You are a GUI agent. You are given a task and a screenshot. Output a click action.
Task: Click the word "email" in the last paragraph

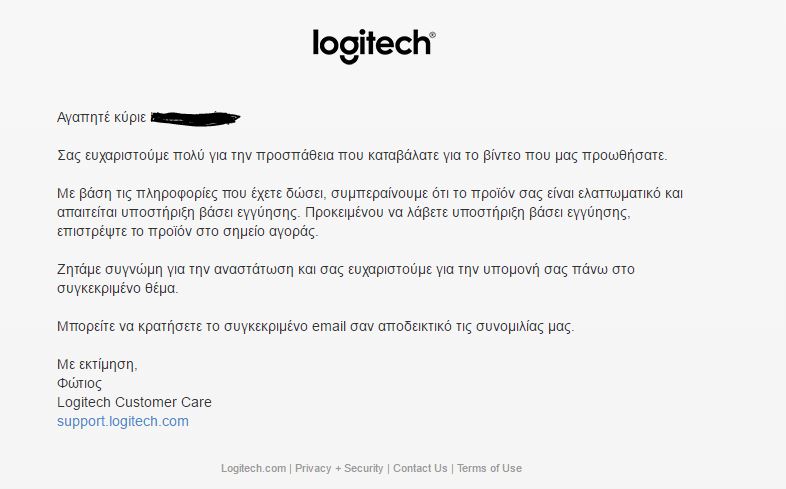[329, 327]
